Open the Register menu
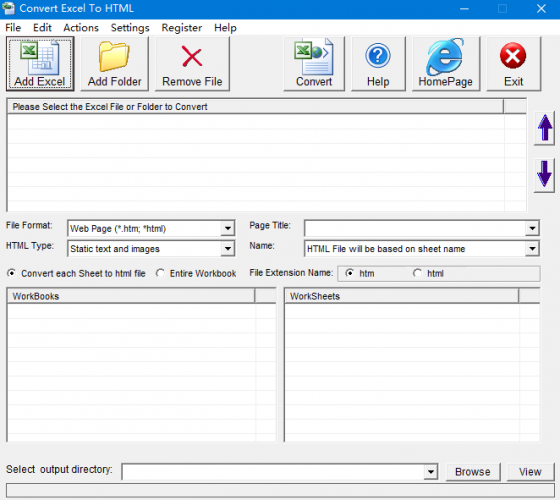The image size is (560, 500). coord(181,28)
